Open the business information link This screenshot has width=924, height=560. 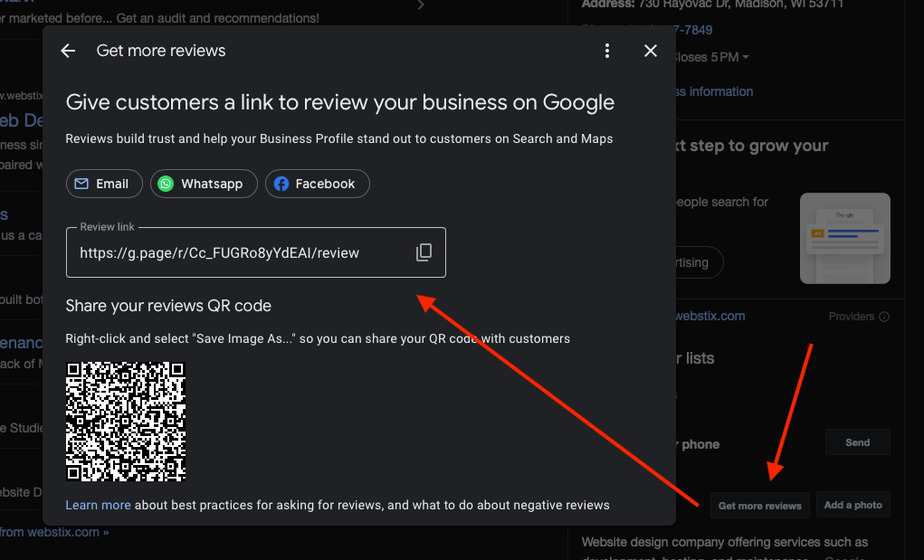(x=714, y=91)
